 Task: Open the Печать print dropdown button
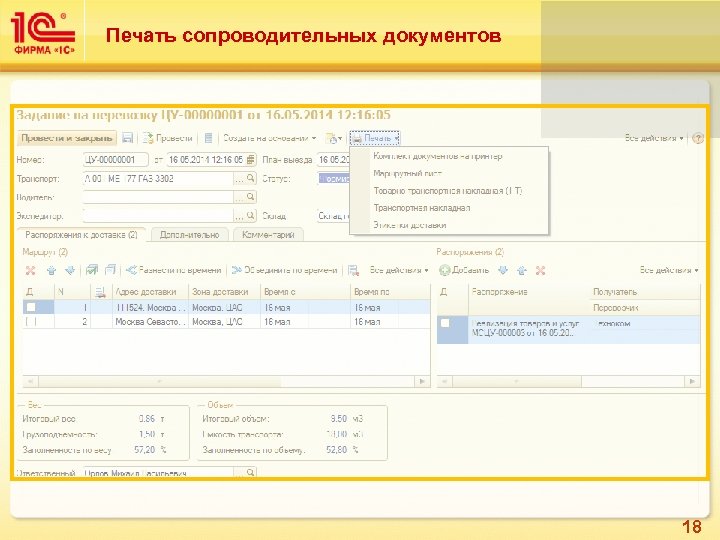375,138
